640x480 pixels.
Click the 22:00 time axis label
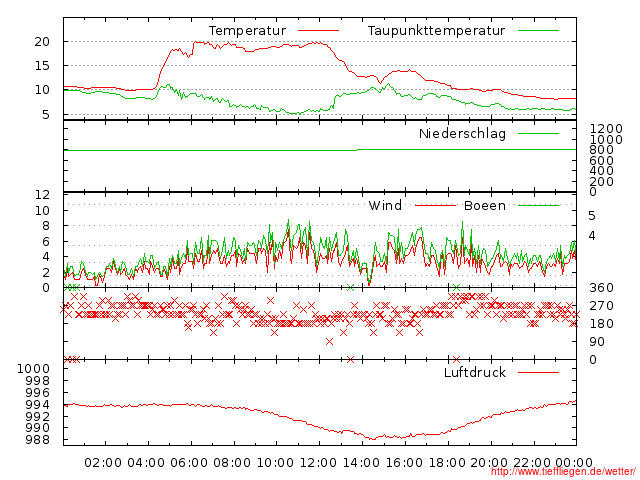point(532,463)
